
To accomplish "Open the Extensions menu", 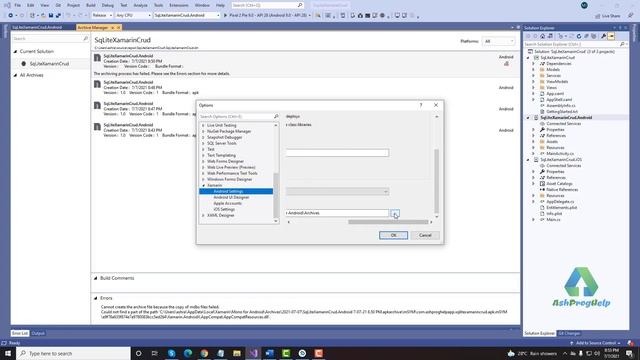I will click(179, 5).
